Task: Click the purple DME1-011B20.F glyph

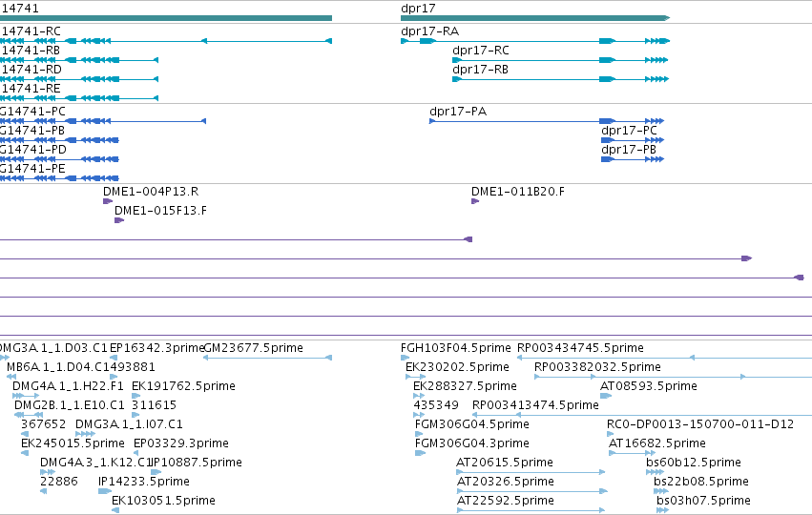Action: point(475,201)
